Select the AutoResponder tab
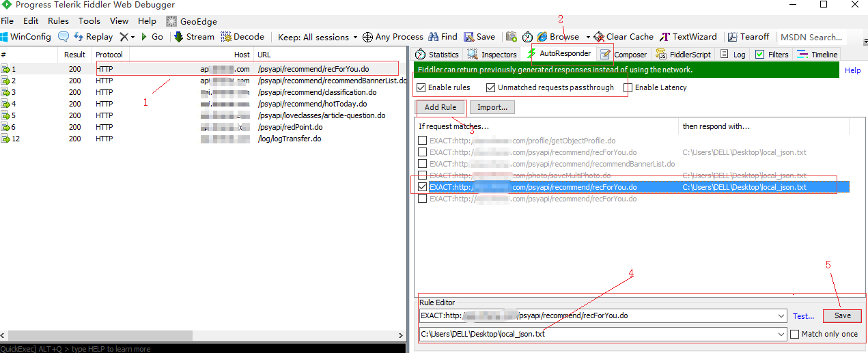This screenshot has height=353, width=868. tap(559, 53)
